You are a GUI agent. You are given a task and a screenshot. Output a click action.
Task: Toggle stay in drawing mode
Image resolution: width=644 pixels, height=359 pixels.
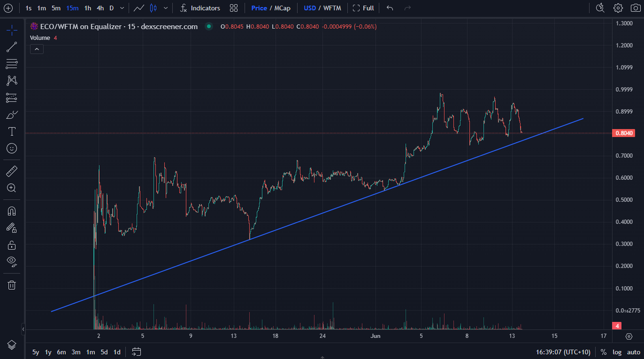pyautogui.click(x=12, y=228)
